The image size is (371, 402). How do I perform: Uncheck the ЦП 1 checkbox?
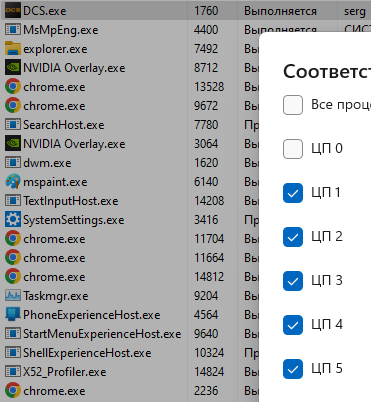pos(293,193)
